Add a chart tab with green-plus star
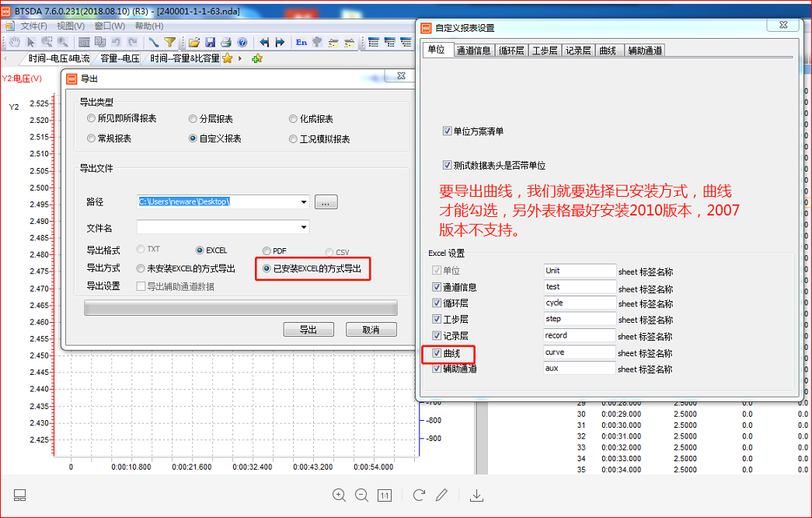Viewport: 812px width, 518px height. (257, 58)
